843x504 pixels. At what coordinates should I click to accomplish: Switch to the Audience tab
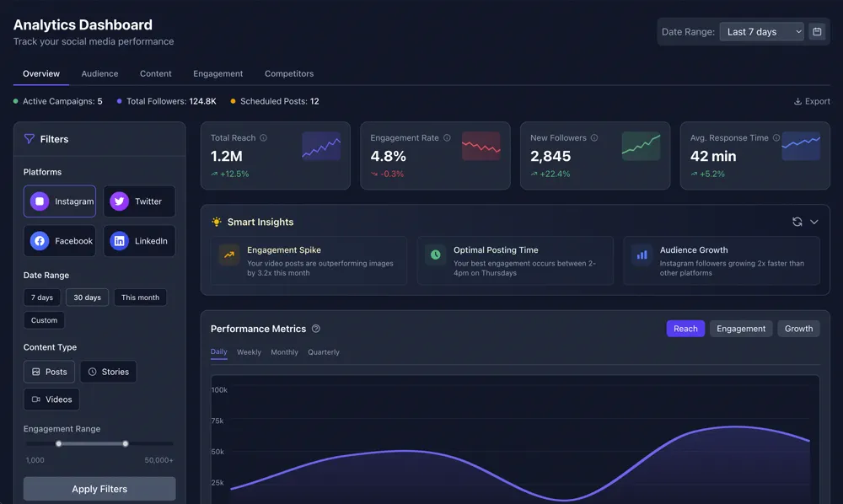click(99, 74)
